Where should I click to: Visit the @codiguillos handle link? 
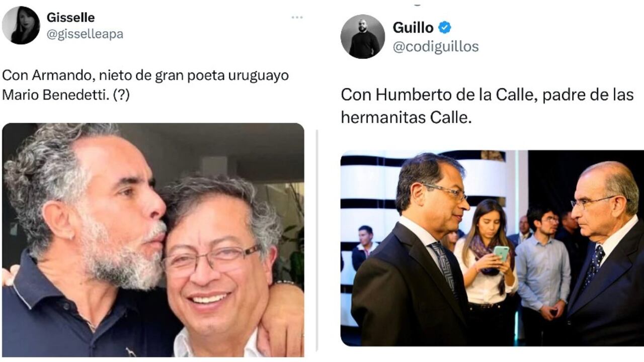436,47
